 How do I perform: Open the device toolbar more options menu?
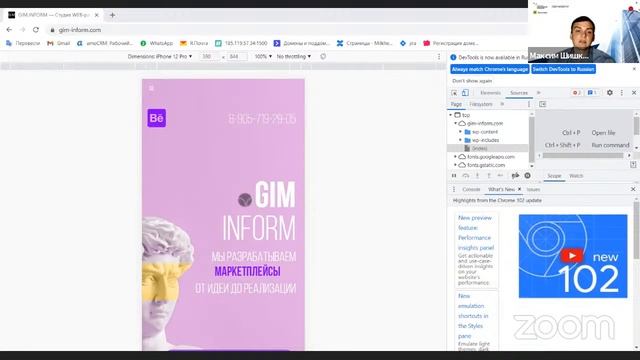[439, 56]
